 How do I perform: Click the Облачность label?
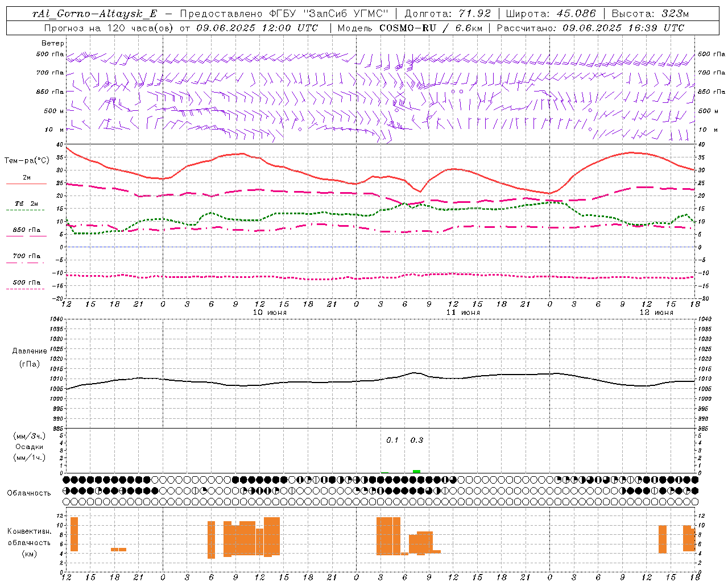point(29,493)
